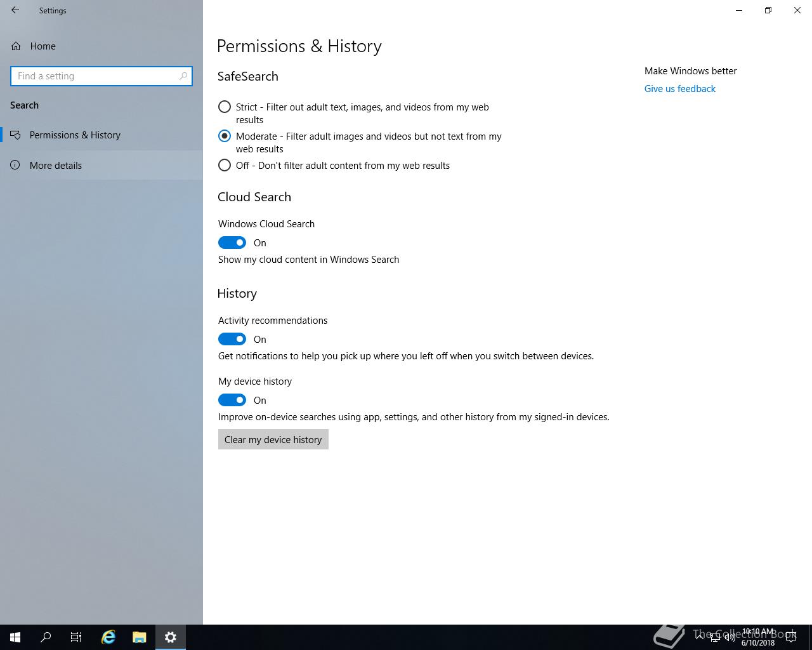Open File Explorer from taskbar
The width and height of the screenshot is (812, 650).
[x=140, y=637]
